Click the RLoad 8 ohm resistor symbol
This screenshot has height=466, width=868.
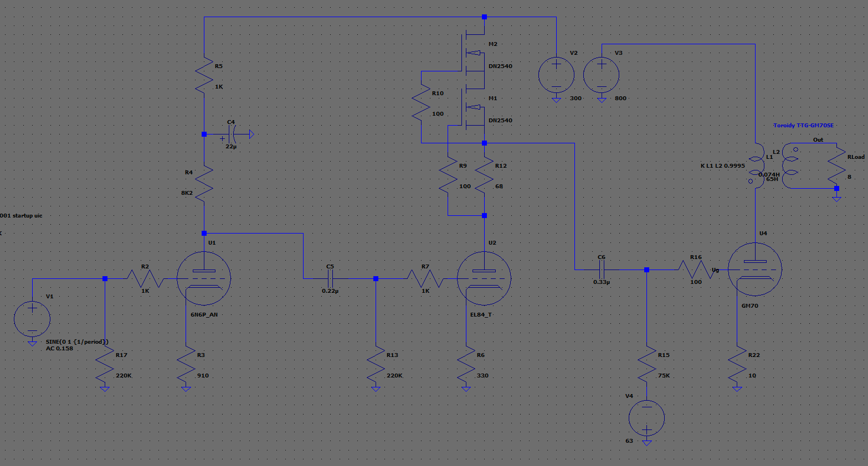pyautogui.click(x=836, y=165)
